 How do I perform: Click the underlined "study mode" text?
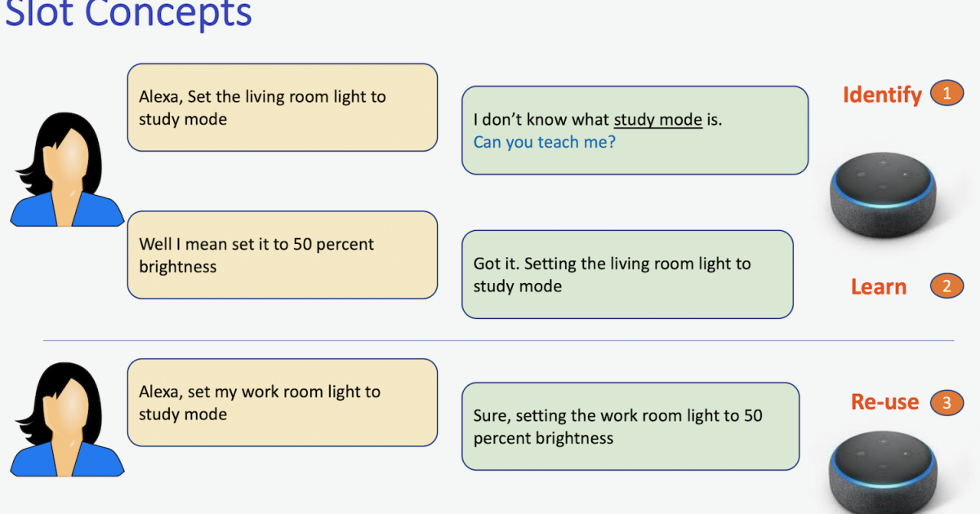657,120
